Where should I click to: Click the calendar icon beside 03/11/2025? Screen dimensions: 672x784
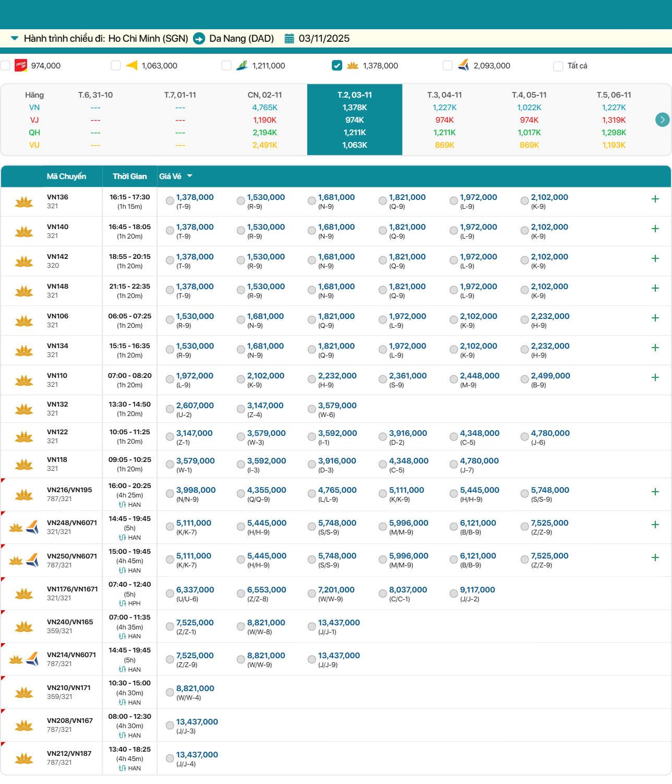click(x=289, y=39)
